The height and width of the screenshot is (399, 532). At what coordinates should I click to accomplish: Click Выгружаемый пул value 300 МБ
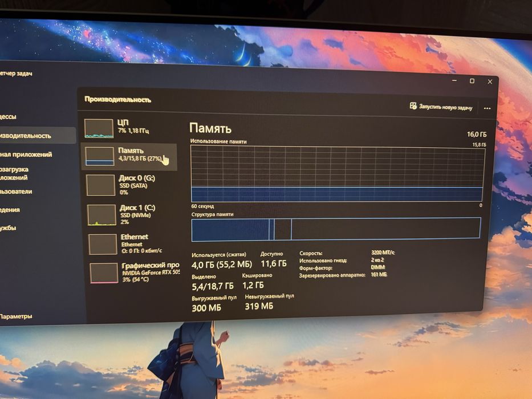click(x=206, y=308)
